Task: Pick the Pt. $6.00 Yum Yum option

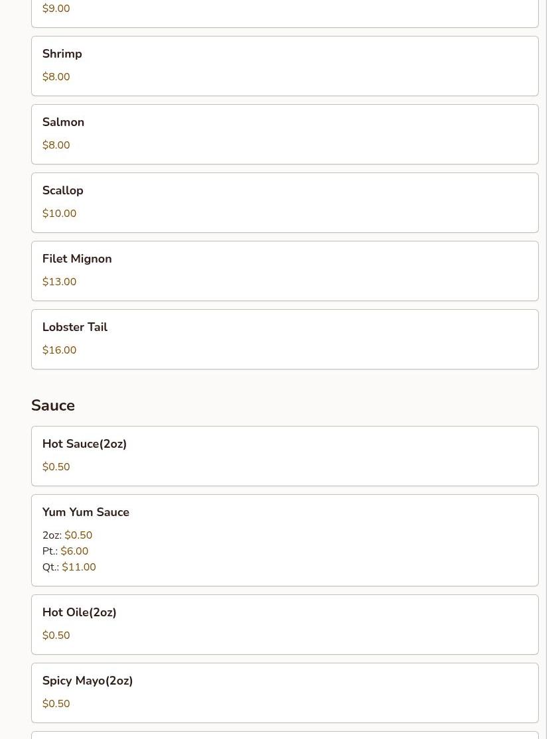Action: 74,551
